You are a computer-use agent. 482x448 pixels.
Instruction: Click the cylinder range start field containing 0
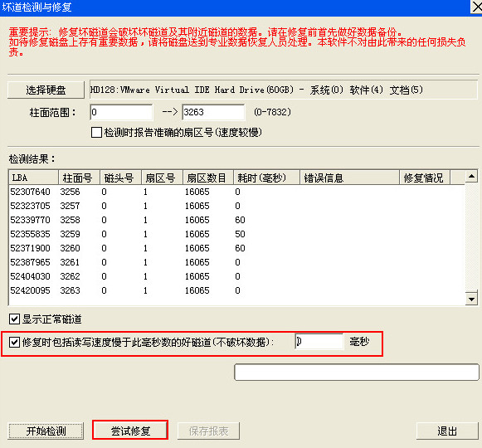121,112
